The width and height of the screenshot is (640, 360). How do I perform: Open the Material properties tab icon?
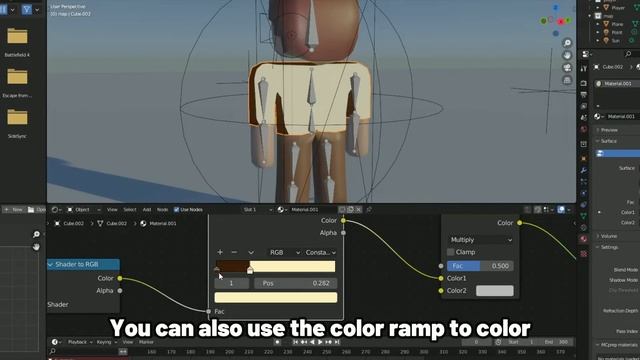584,239
